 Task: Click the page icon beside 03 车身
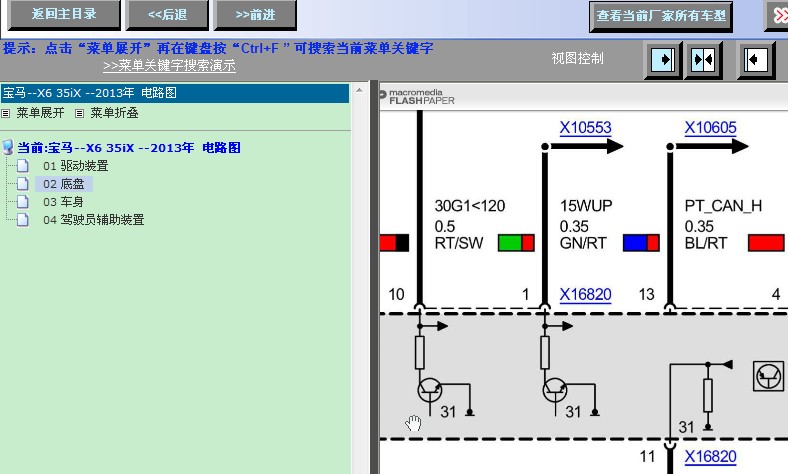click(23, 202)
